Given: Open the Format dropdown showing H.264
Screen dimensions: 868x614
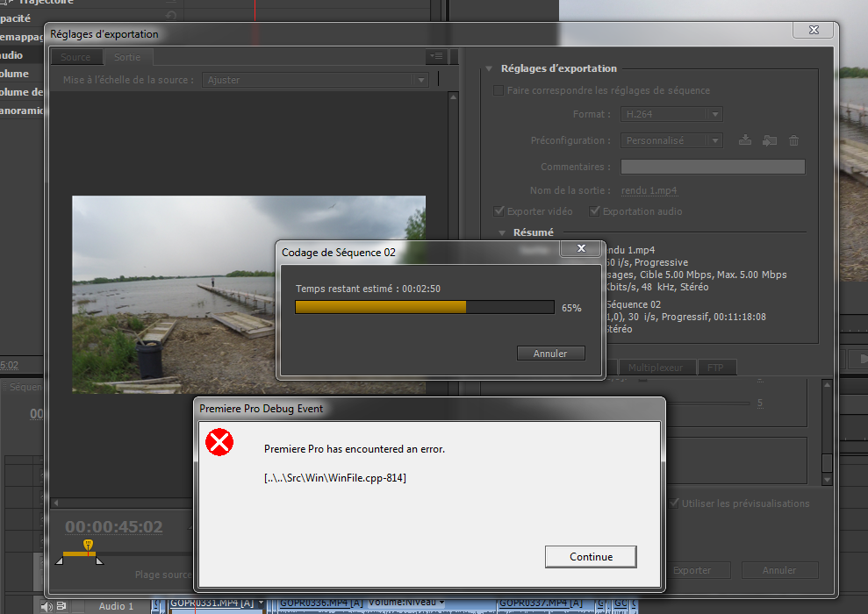Looking at the screenshot, I should click(671, 114).
